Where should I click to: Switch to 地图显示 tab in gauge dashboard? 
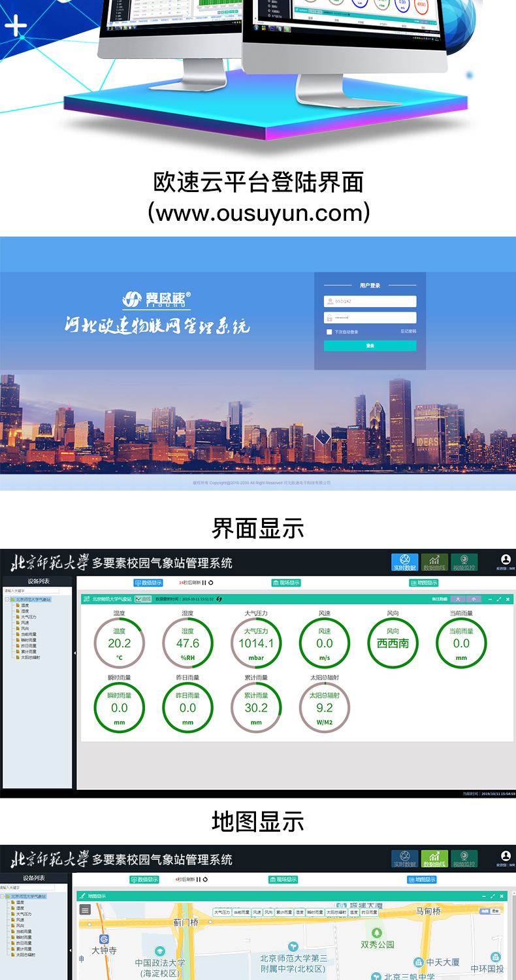click(x=424, y=583)
